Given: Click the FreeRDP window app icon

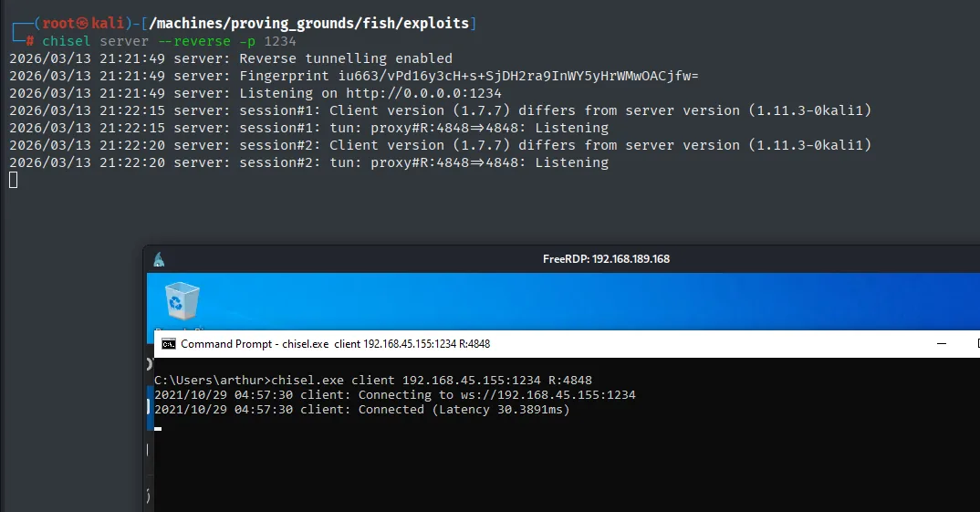Looking at the screenshot, I should [160, 259].
